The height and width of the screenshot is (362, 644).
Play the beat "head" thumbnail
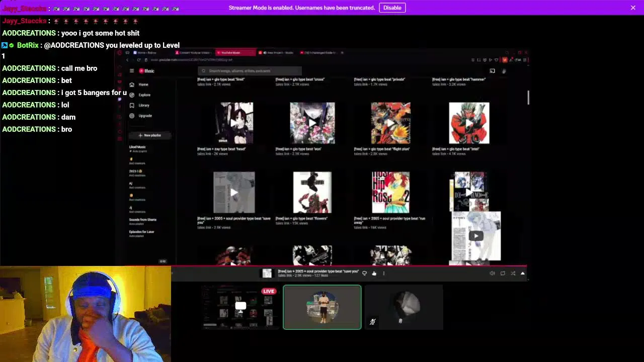(234, 123)
